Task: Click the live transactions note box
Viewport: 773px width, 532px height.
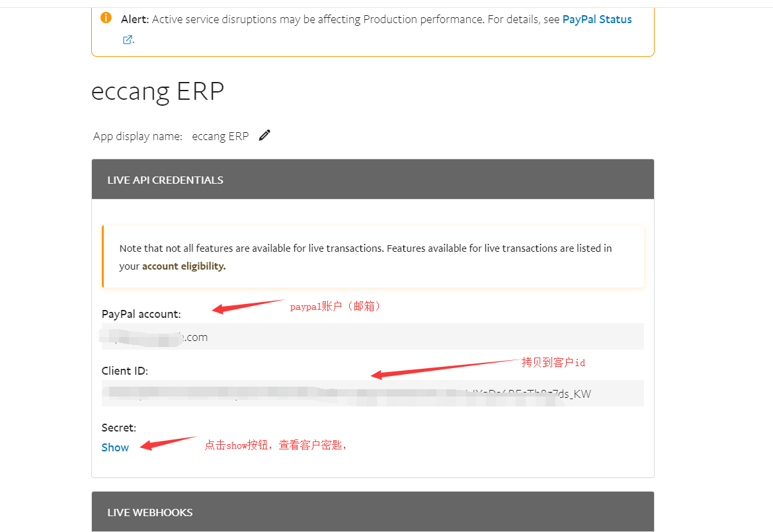Action: pyautogui.click(x=373, y=256)
